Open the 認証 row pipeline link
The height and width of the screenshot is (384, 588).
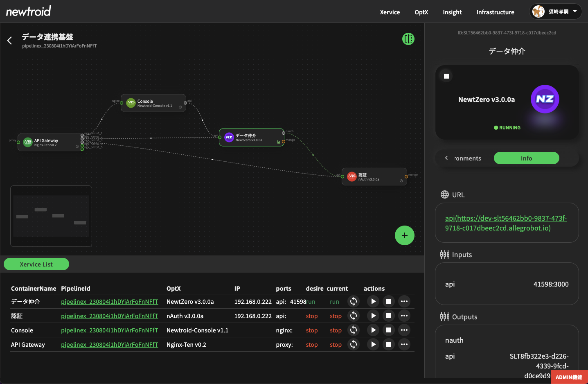tap(109, 316)
